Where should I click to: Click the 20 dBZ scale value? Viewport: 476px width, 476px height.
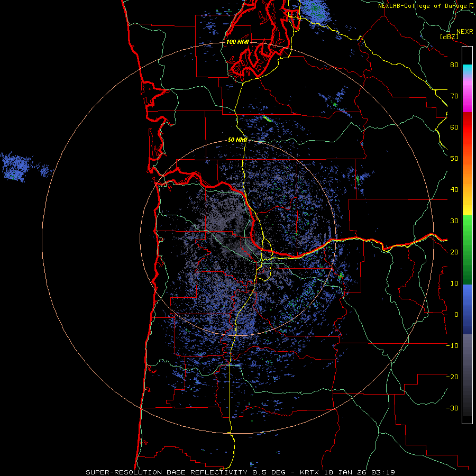(454, 252)
